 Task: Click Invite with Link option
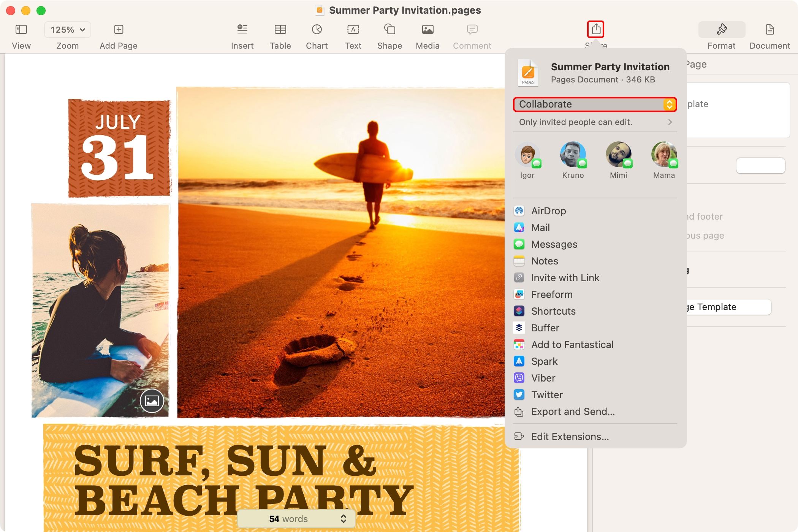point(565,277)
